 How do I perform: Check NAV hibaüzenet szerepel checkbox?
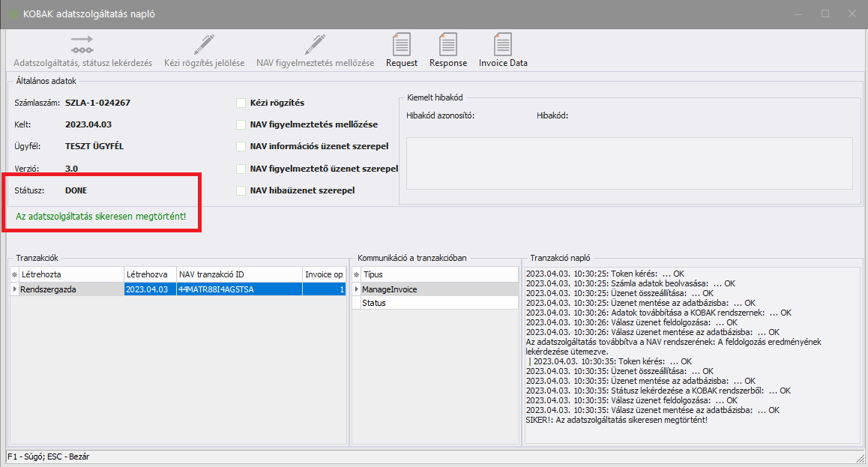[241, 190]
